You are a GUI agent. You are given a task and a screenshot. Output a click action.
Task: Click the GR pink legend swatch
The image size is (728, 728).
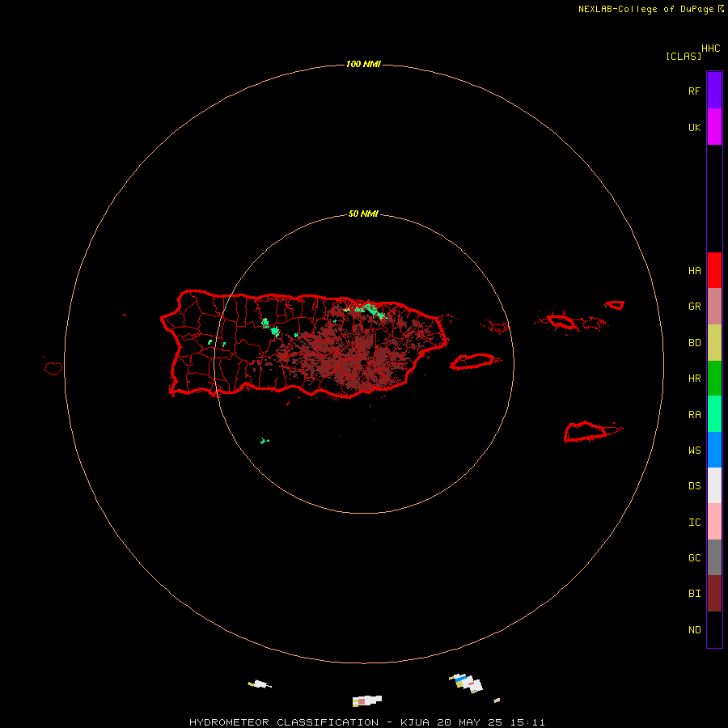[x=714, y=307]
